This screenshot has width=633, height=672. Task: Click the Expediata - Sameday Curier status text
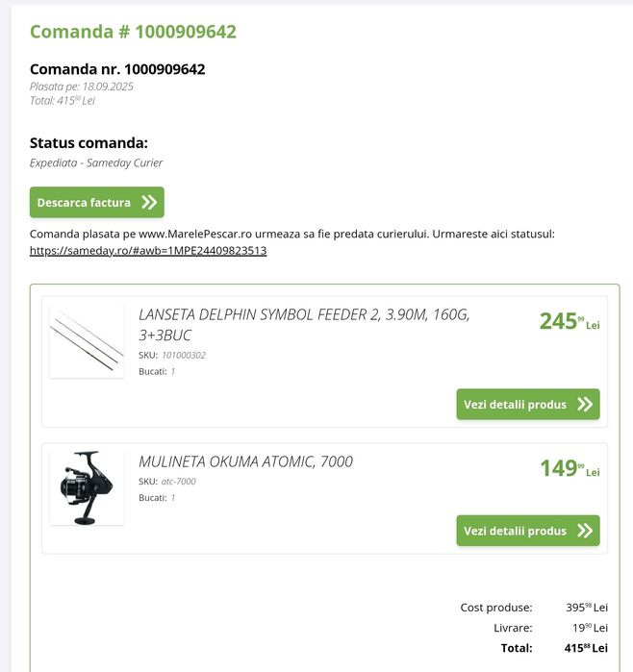(96, 163)
